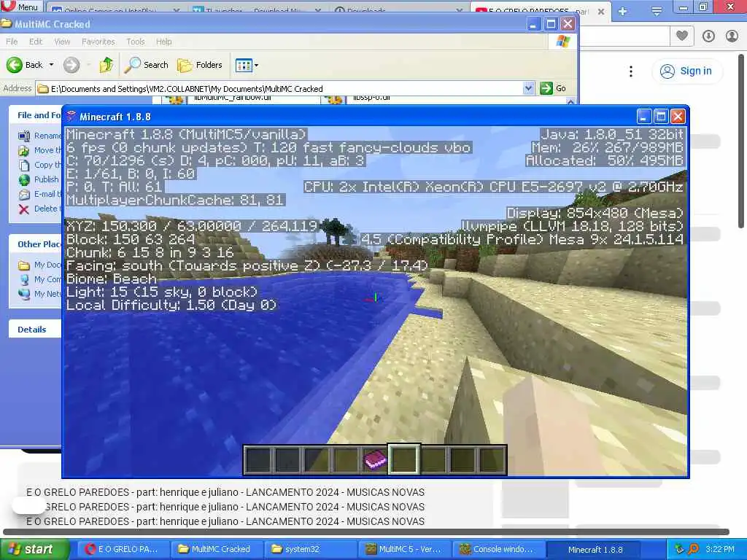Open the Views dropdown in Explorer toolbar
This screenshot has width=747, height=560.
[247, 65]
